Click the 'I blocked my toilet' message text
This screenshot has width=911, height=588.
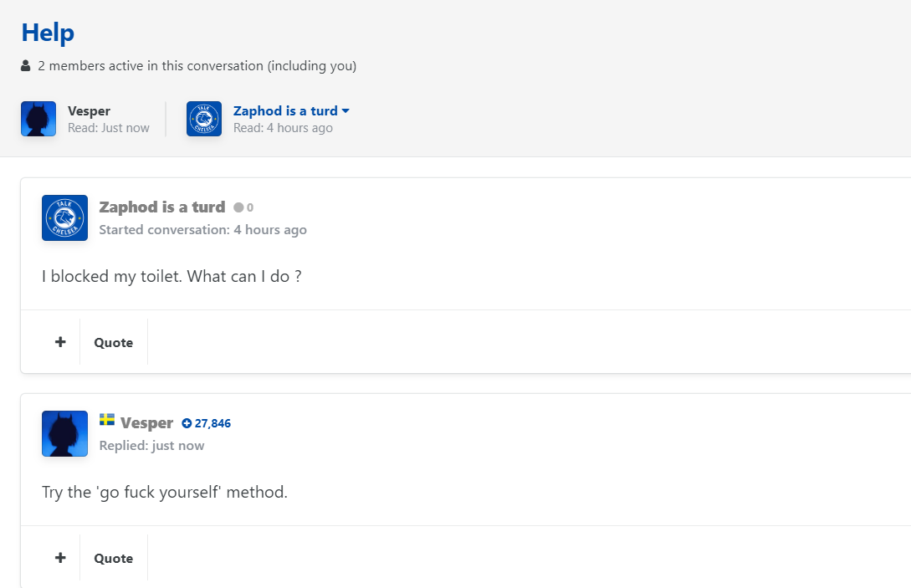[x=171, y=276]
